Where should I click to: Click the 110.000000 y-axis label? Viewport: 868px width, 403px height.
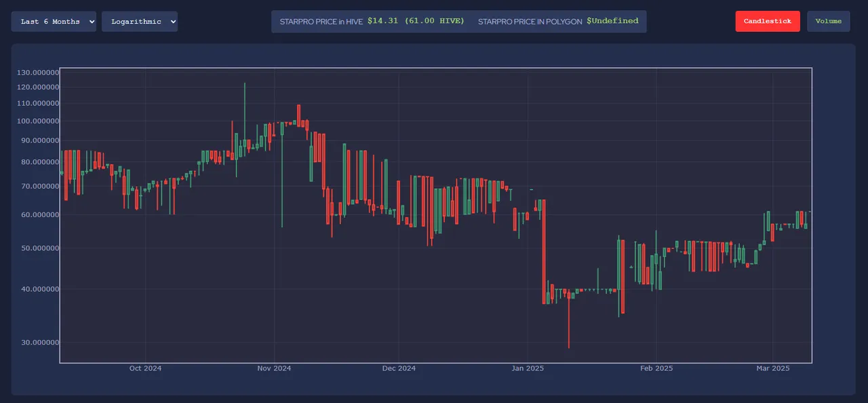click(x=38, y=104)
